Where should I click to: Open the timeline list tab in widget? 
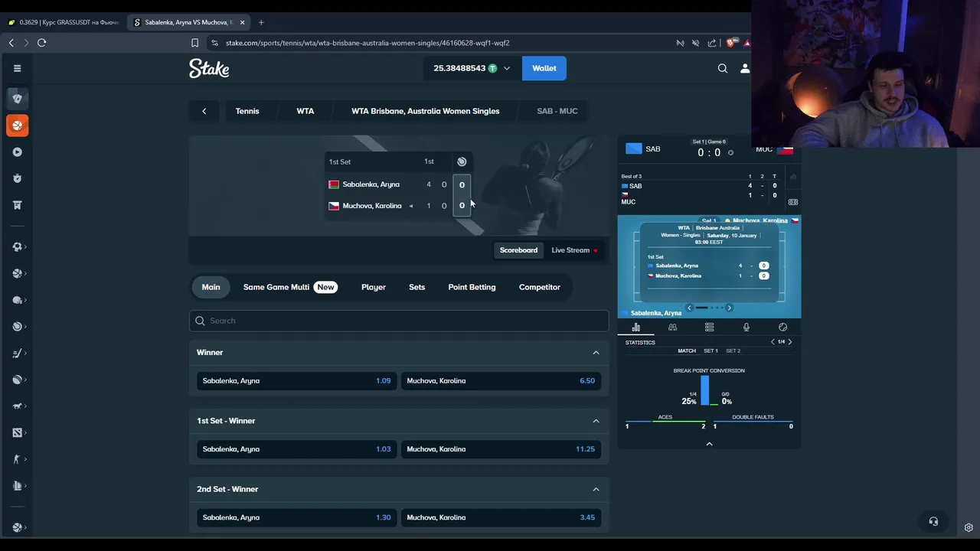coord(709,327)
